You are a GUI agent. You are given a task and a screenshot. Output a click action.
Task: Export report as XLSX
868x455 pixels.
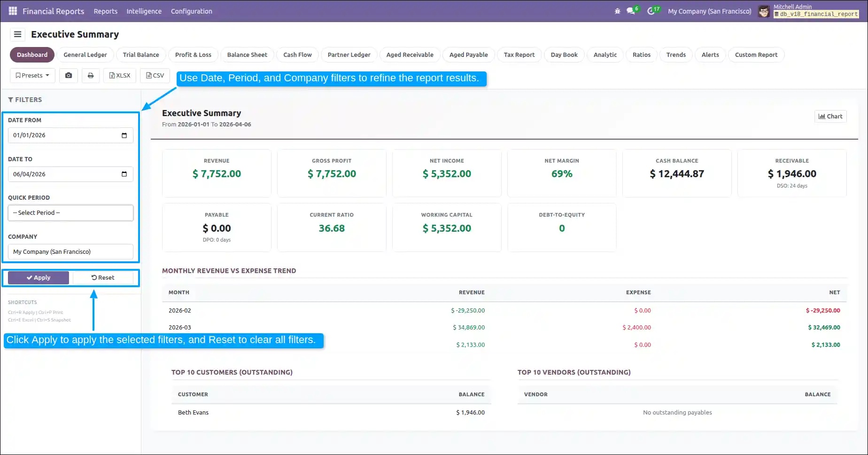pyautogui.click(x=120, y=75)
